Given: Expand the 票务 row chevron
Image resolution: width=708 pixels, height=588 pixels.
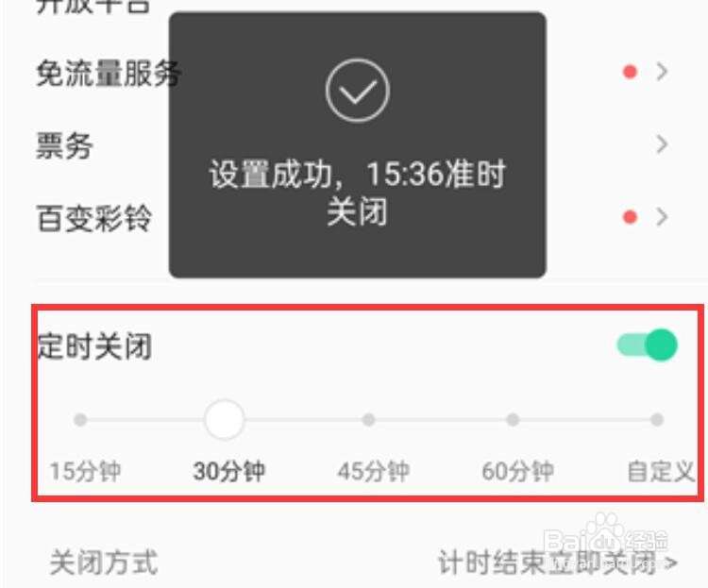Looking at the screenshot, I should (662, 144).
